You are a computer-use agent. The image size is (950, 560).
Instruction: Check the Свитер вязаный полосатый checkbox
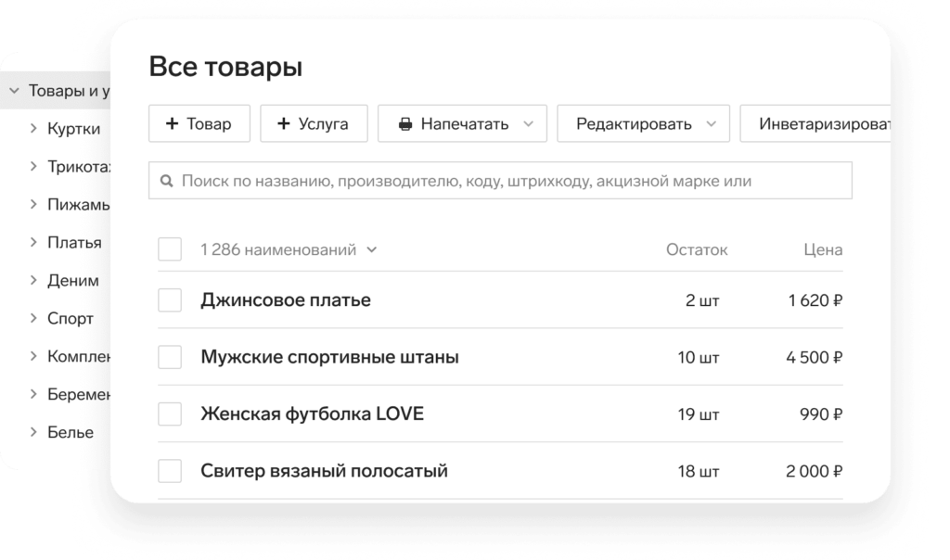point(169,471)
